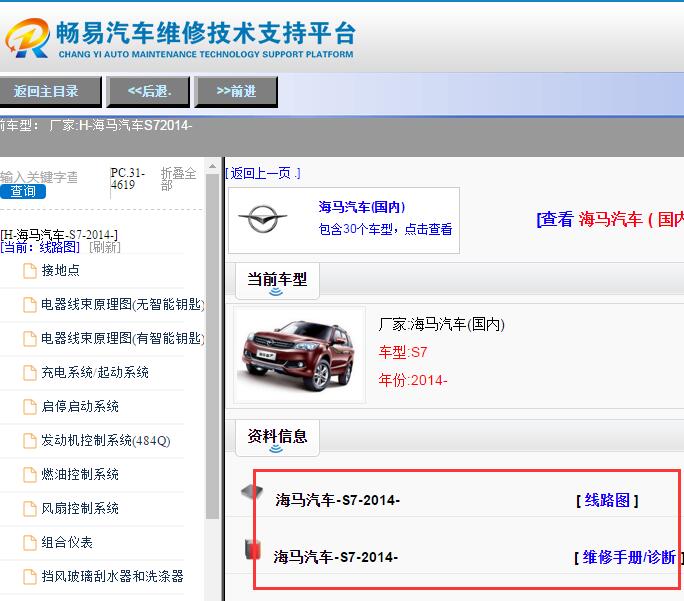Refresh the tree with 刷新 link
This screenshot has width=684, height=601.
[x=105, y=247]
